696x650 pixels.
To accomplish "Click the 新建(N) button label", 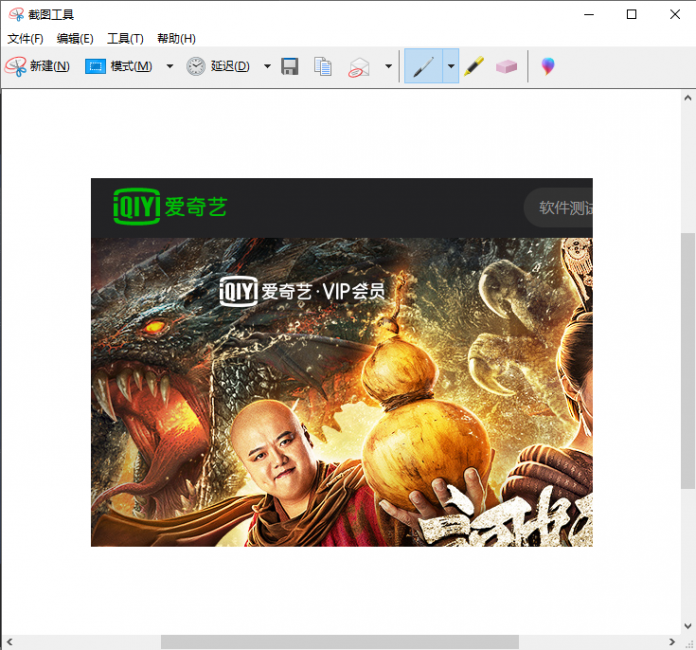I will pyautogui.click(x=50, y=66).
